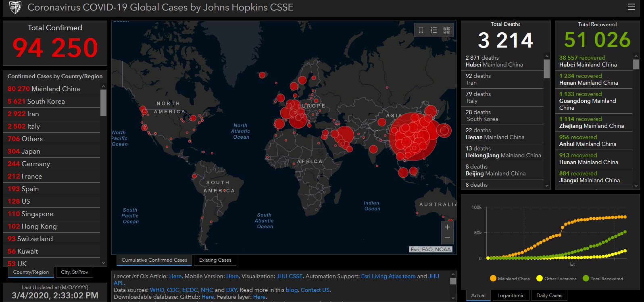This screenshot has height=302, width=644.
Task: Click the orange Mainland China legend dot
Action: point(493,278)
